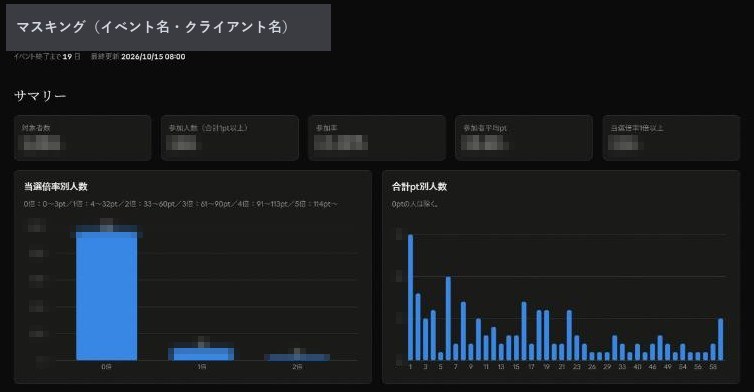The image size is (754, 392).
Task: Open the '参加人数（合計1pt以上）' summary card
Action: tap(230, 138)
